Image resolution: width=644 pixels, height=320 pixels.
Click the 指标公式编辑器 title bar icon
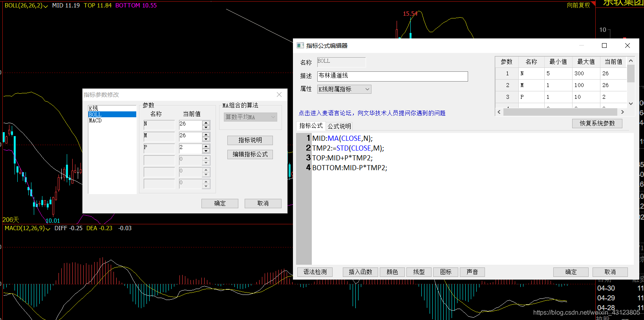[300, 45]
